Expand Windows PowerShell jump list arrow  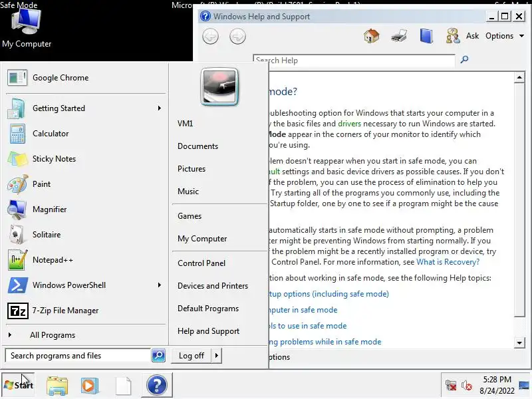[x=160, y=285]
